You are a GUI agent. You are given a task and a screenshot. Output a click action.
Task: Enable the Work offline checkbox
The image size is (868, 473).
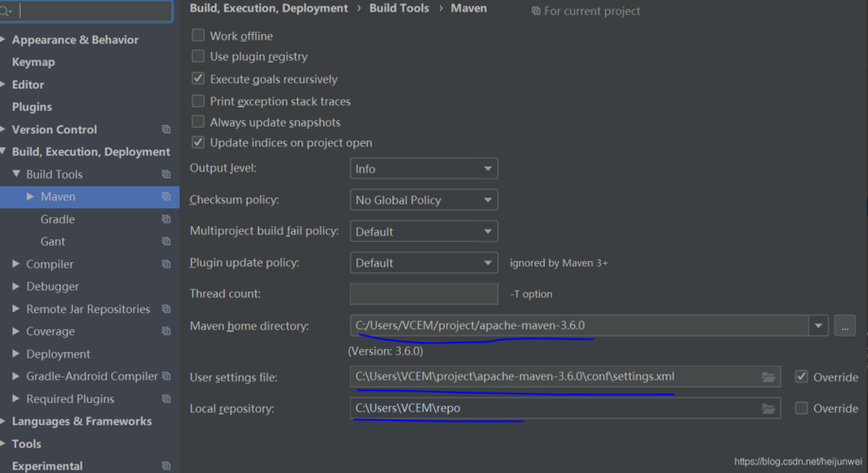click(x=199, y=36)
